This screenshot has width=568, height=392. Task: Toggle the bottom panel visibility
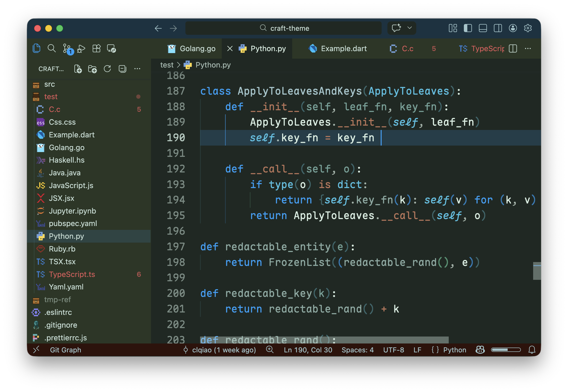[483, 28]
